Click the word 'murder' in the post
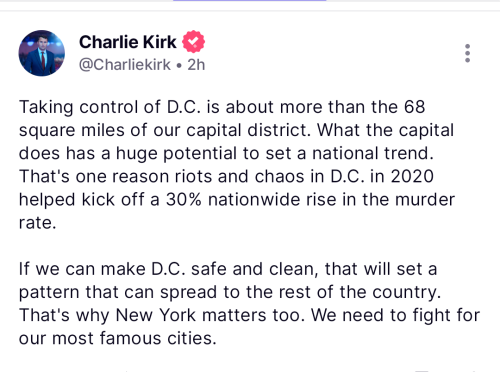This screenshot has height=372, width=500. [x=425, y=200]
